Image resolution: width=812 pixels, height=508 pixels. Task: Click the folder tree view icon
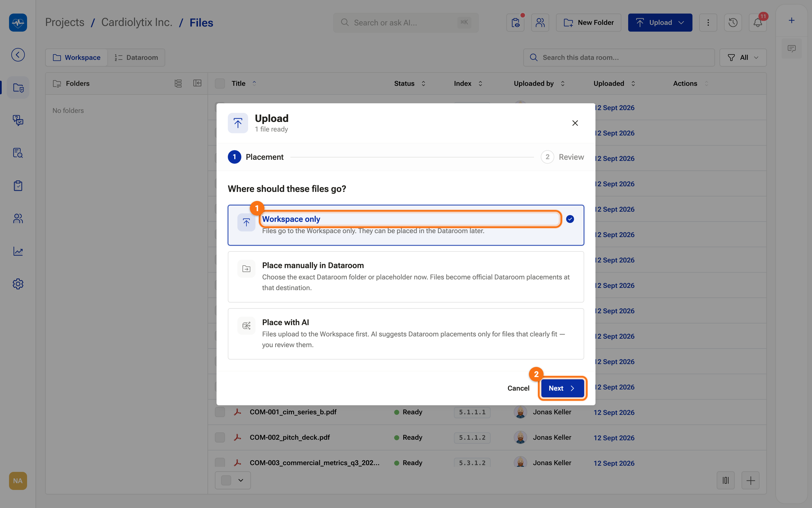[x=178, y=83]
